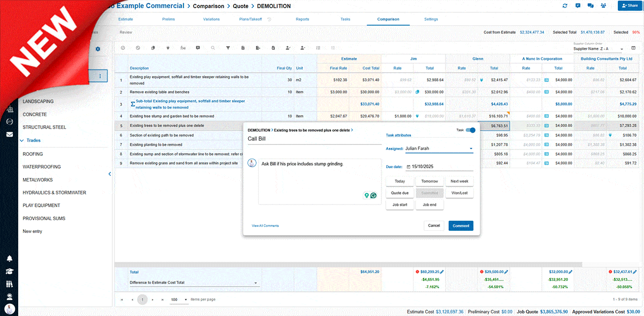Enable the Won/Lost option in the task popup

[x=459, y=193]
